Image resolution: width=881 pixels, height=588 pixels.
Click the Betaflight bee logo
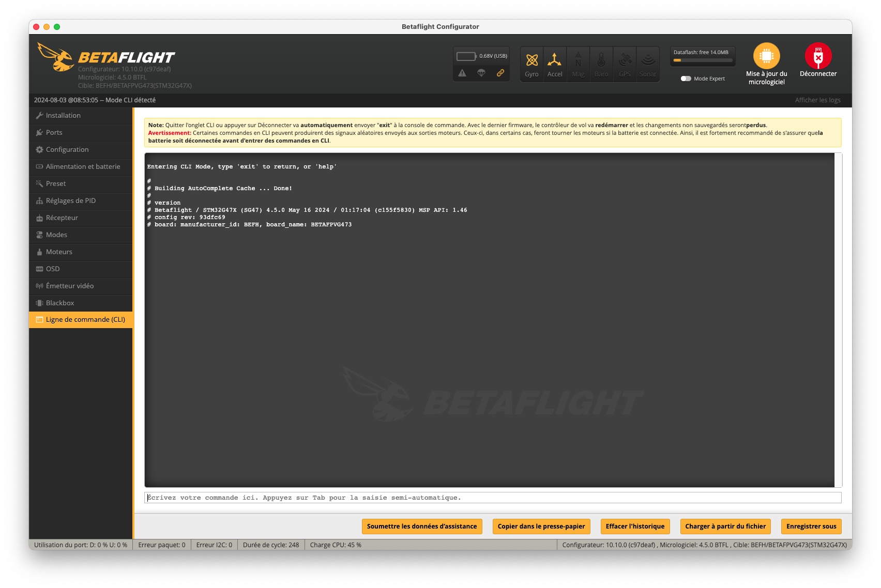pyautogui.click(x=55, y=57)
